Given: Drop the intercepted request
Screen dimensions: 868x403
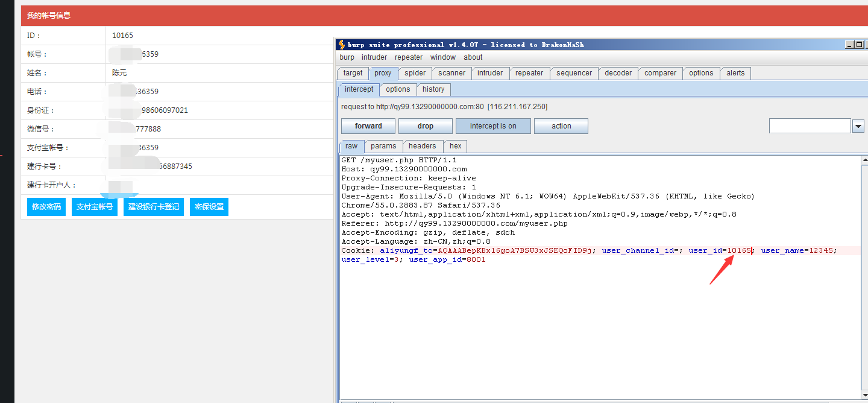Looking at the screenshot, I should [425, 126].
